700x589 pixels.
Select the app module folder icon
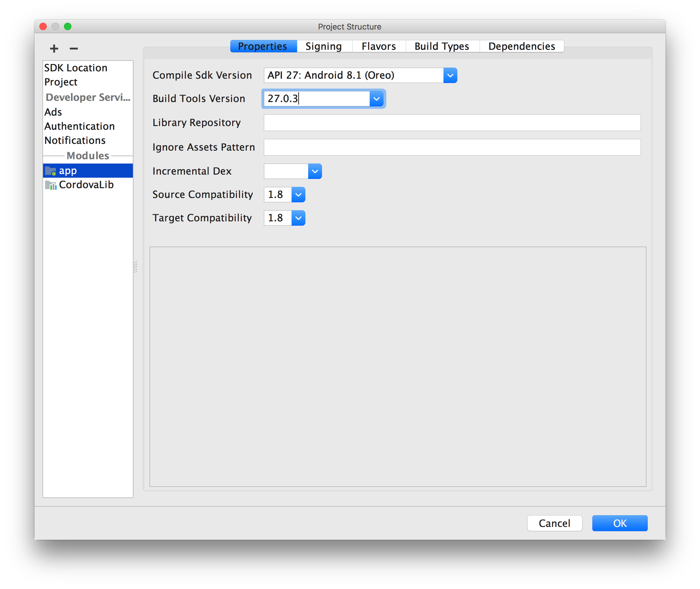(x=50, y=171)
